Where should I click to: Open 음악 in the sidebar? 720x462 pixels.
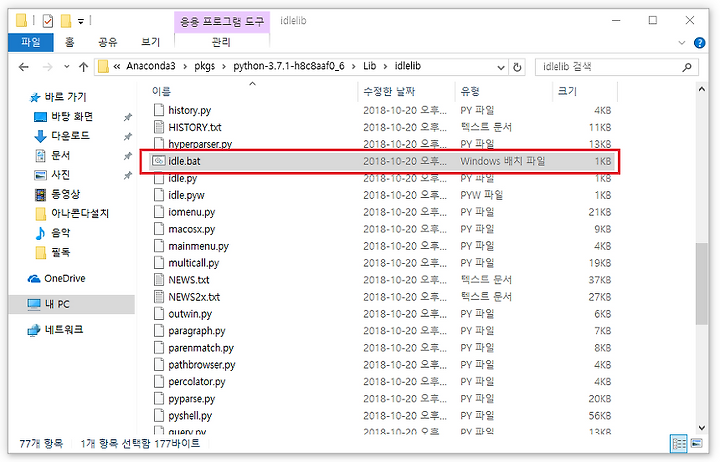[61, 232]
